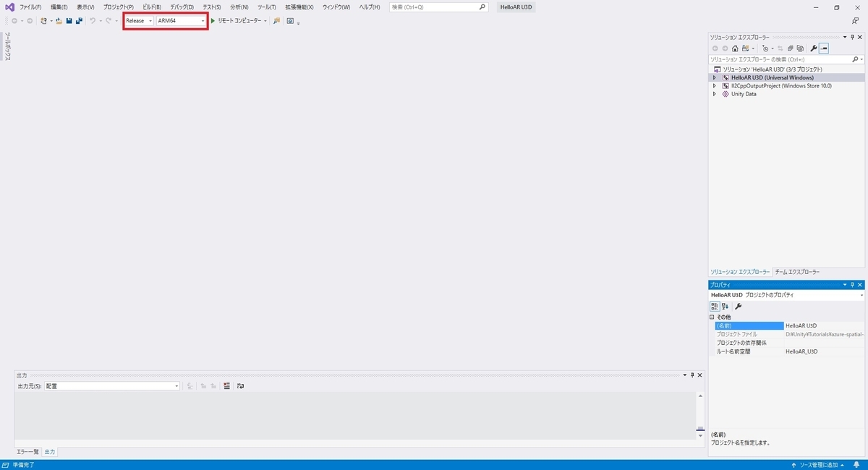Toggle word wrap in the Output panel

pyautogui.click(x=240, y=386)
